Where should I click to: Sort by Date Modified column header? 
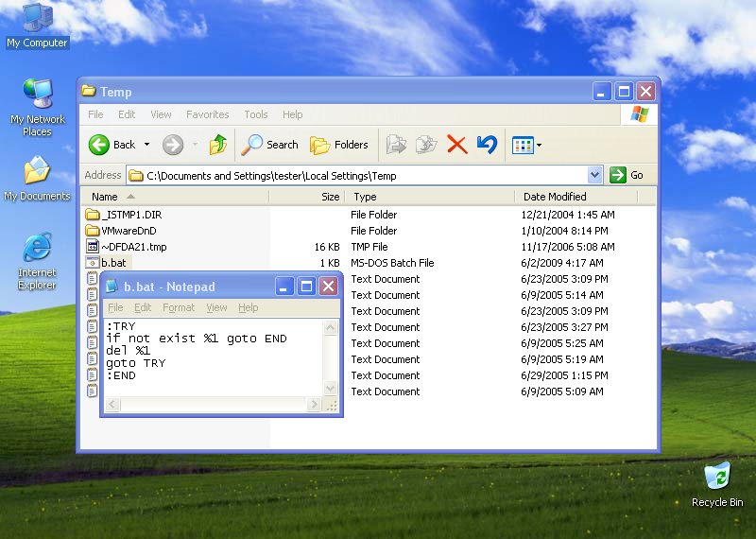click(576, 197)
